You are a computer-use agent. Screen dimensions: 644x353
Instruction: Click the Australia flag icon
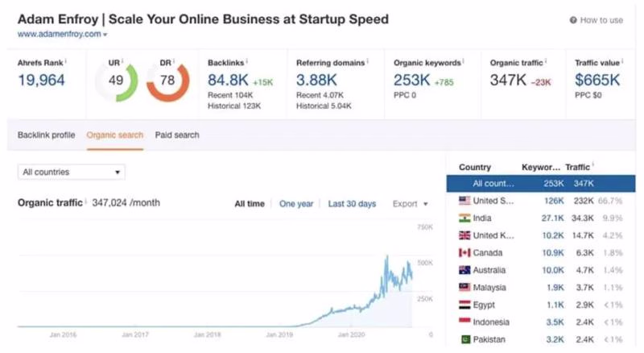464,270
